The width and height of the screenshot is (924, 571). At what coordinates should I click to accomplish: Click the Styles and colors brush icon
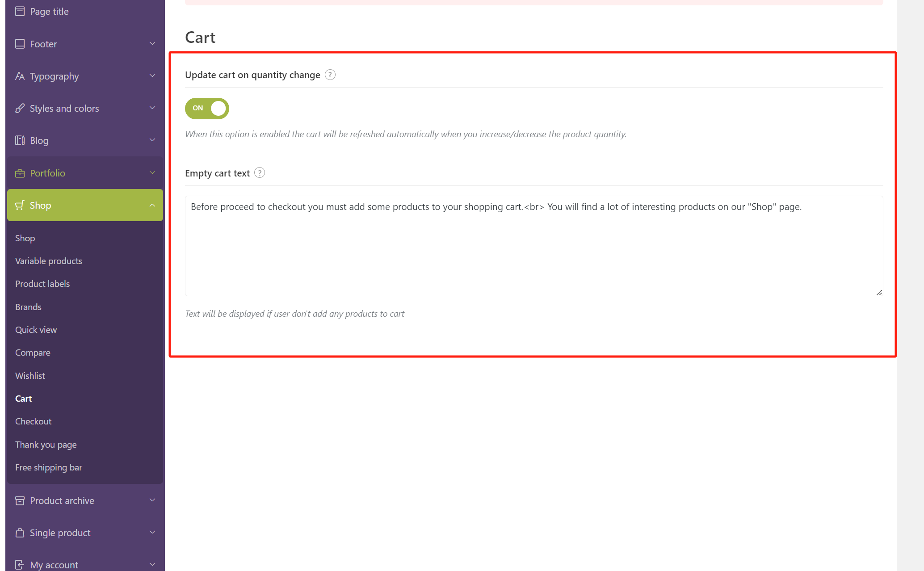[x=20, y=109]
